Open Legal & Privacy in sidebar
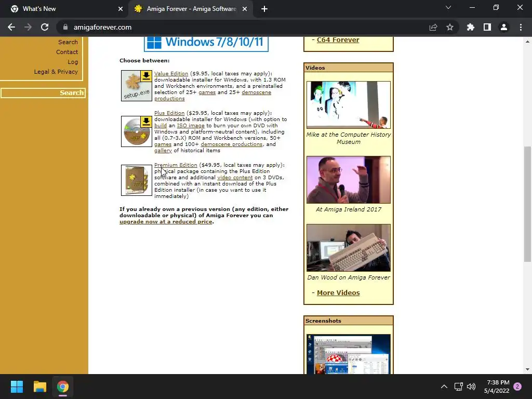This screenshot has width=532, height=399. pos(56,72)
